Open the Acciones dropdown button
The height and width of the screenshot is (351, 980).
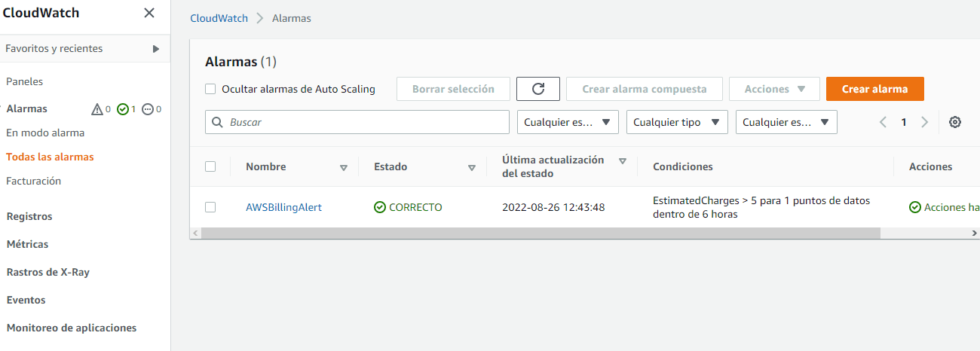pyautogui.click(x=774, y=89)
